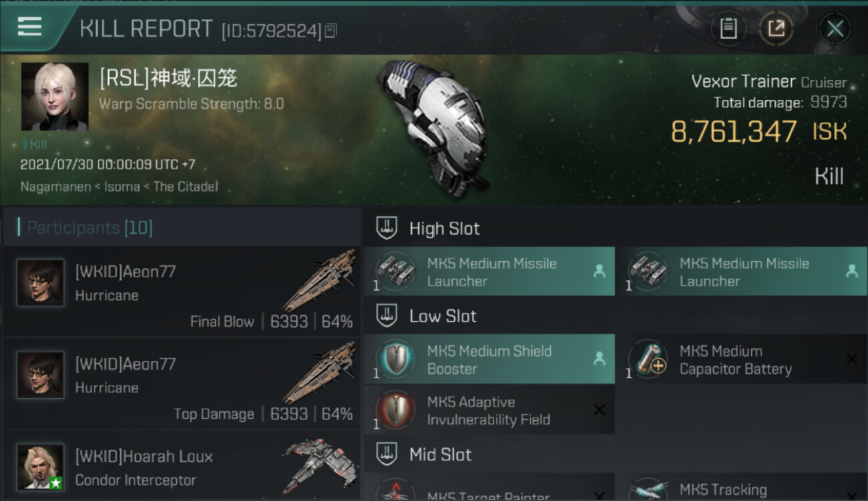Image resolution: width=868 pixels, height=501 pixels.
Task: Select the Mid Slot section icon
Action: click(387, 455)
